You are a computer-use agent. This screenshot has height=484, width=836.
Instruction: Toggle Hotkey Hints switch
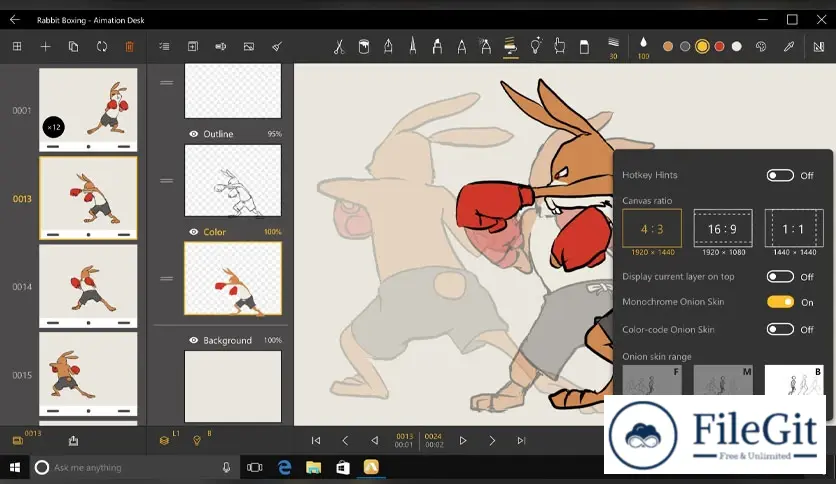(x=780, y=175)
